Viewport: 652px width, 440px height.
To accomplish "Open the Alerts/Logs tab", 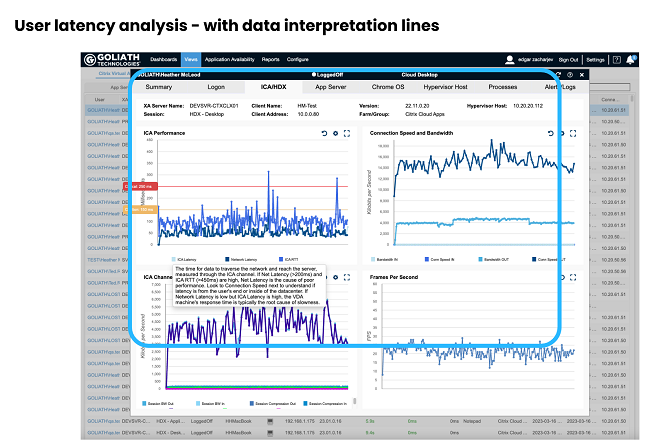I will click(x=560, y=87).
